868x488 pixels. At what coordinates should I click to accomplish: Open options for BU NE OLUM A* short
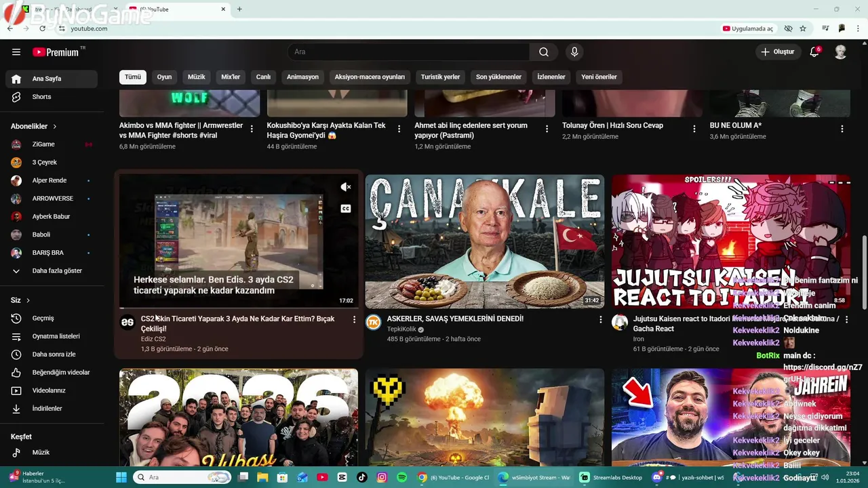(x=842, y=129)
